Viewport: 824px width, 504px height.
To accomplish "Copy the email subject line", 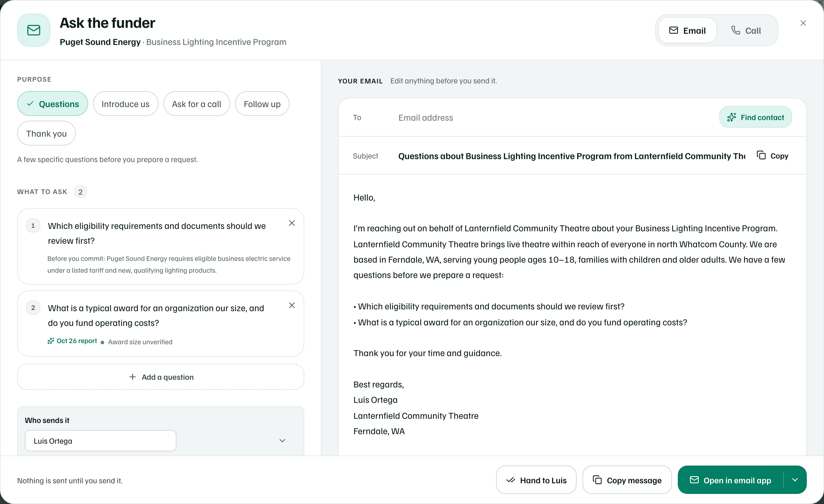I will point(772,156).
